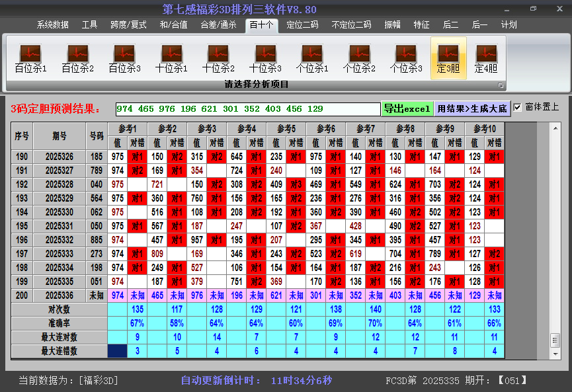Viewport: 572px width, 392px height.
Task: Click the prediction results text field
Action: [247, 109]
